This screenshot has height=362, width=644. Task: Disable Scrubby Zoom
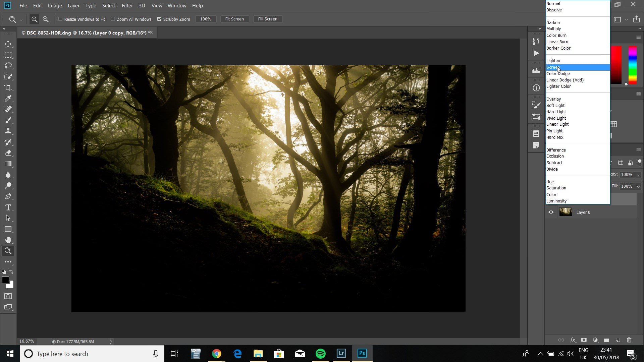(x=159, y=19)
